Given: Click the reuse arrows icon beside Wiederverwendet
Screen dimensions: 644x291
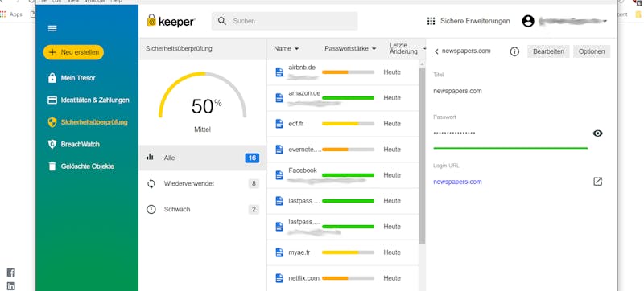Looking at the screenshot, I should [151, 183].
